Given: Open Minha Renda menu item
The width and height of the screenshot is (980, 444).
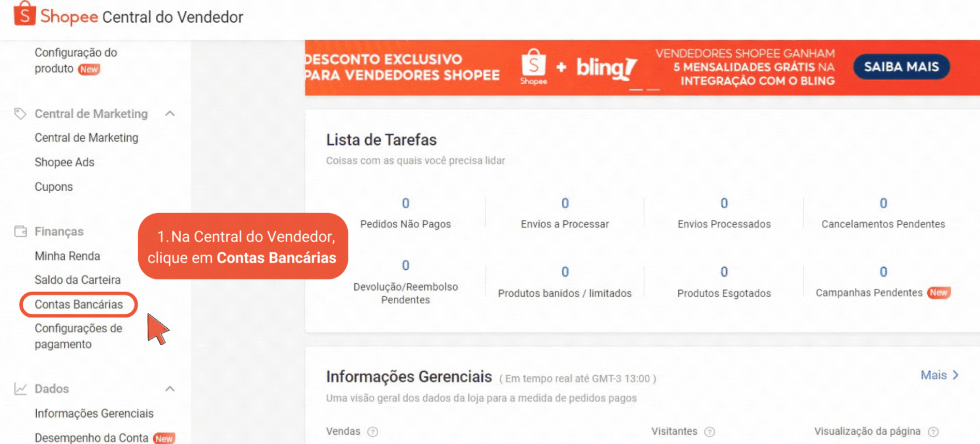Looking at the screenshot, I should (67, 256).
